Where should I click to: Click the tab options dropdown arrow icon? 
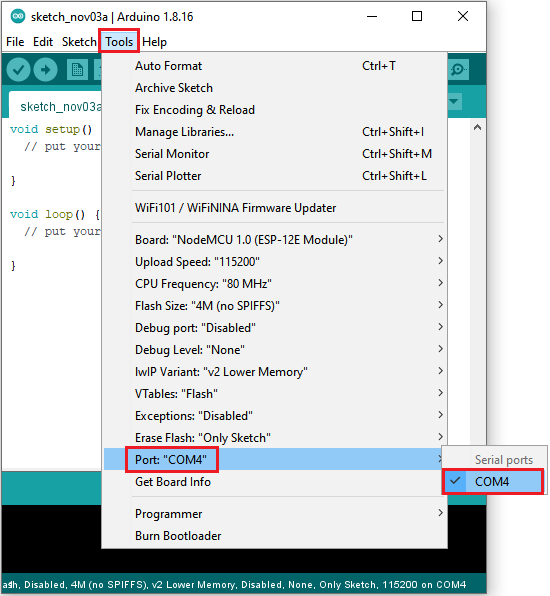click(454, 101)
